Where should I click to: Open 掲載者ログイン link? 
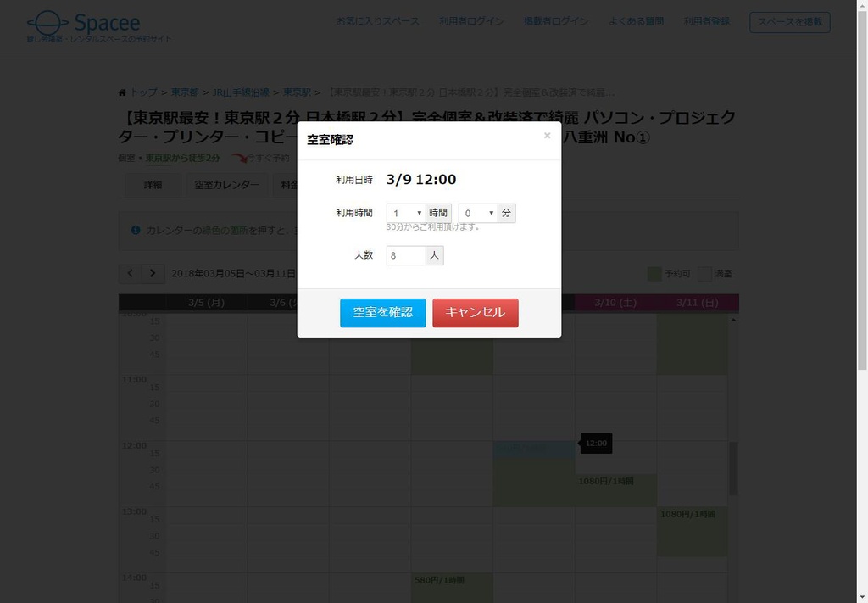click(556, 21)
